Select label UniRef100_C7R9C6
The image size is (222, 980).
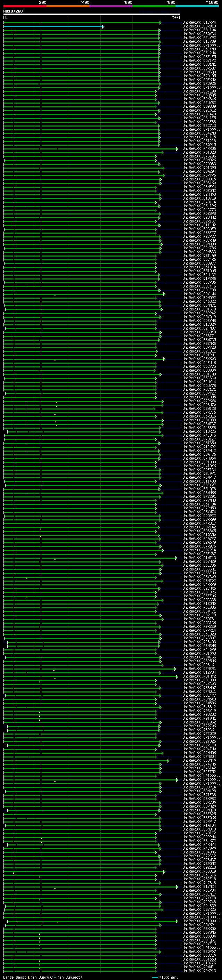[199, 546]
